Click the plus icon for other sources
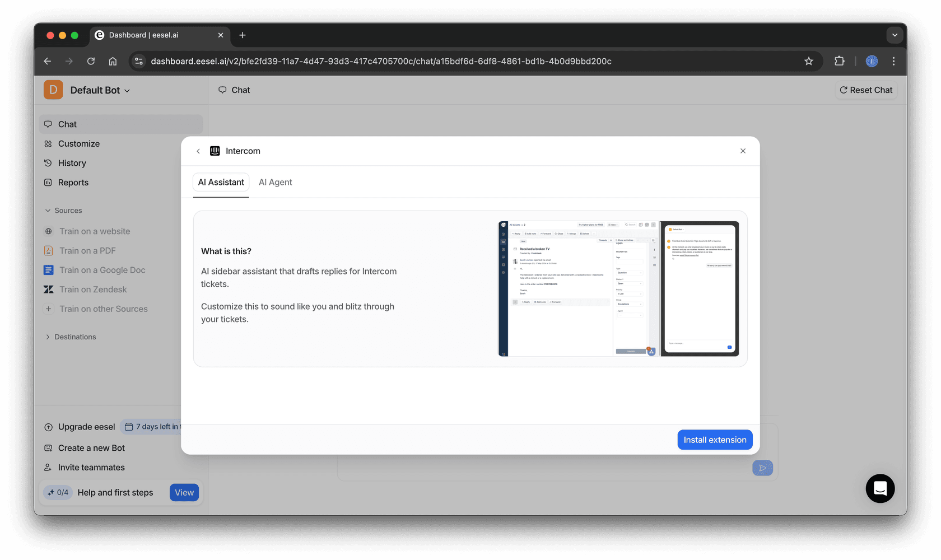941x560 pixels. (x=49, y=309)
